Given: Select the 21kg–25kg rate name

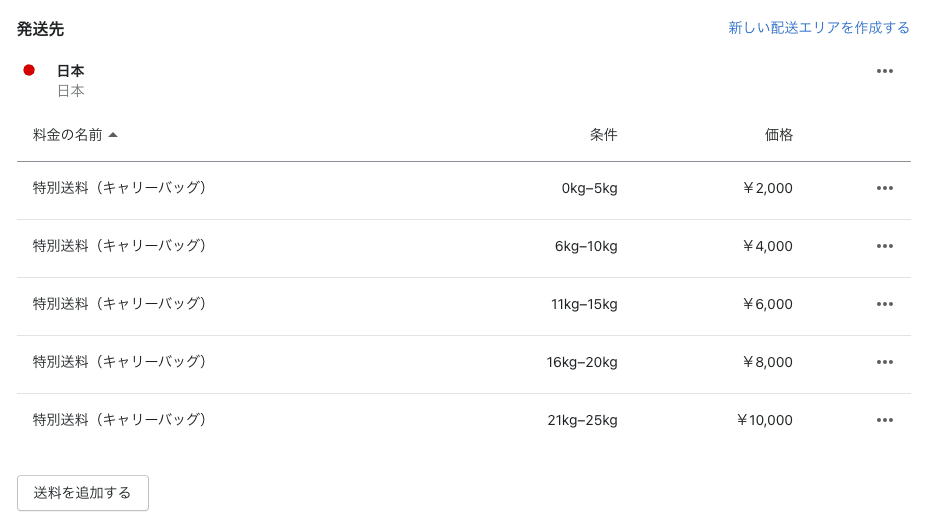Looking at the screenshot, I should click(x=119, y=419).
